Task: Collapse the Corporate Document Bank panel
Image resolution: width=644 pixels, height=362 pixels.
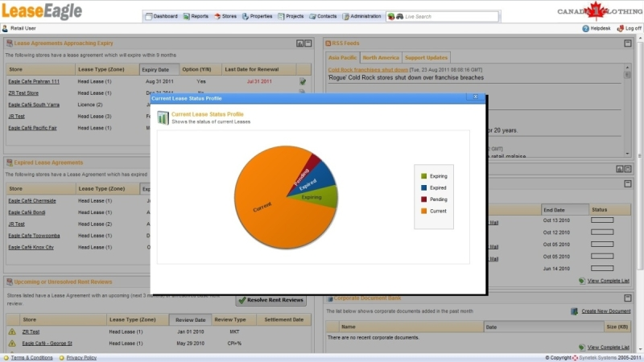Action: tap(628, 298)
